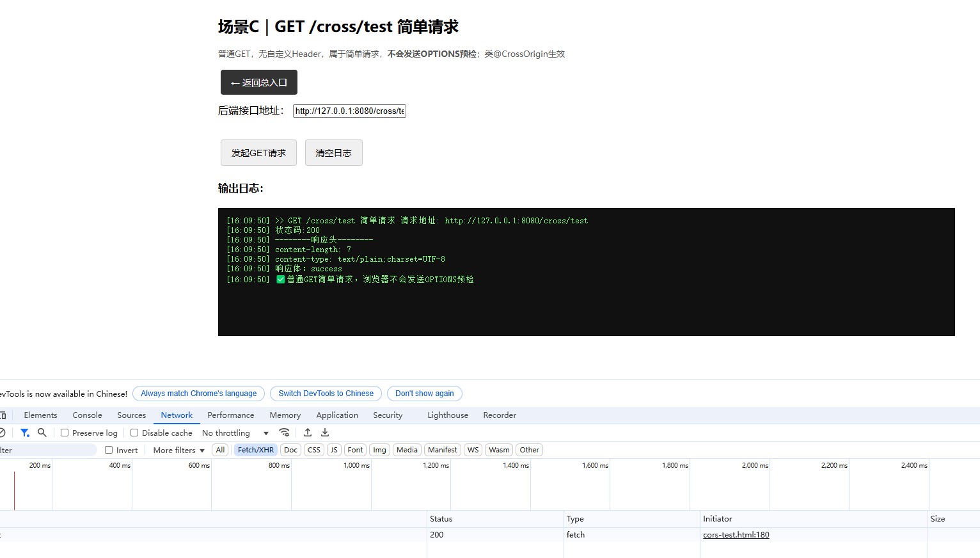
Task: Clear the network log icon
Action: click(3, 433)
